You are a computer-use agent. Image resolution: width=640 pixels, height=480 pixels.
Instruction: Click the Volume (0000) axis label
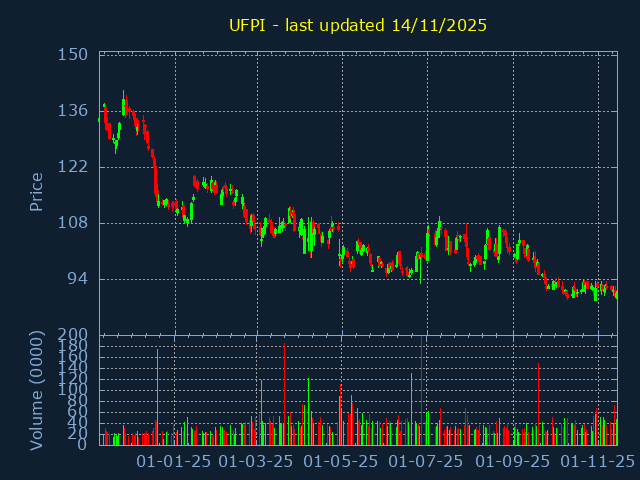[x=37, y=388]
